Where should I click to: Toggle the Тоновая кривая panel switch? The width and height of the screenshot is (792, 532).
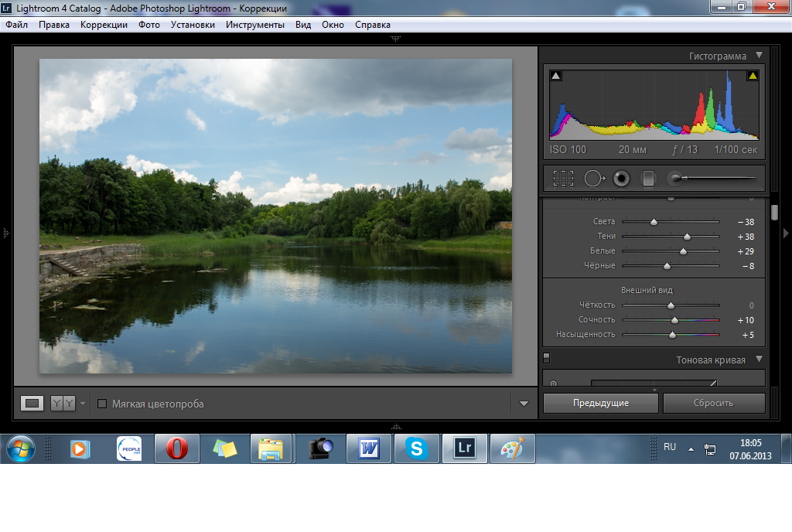coord(547,358)
